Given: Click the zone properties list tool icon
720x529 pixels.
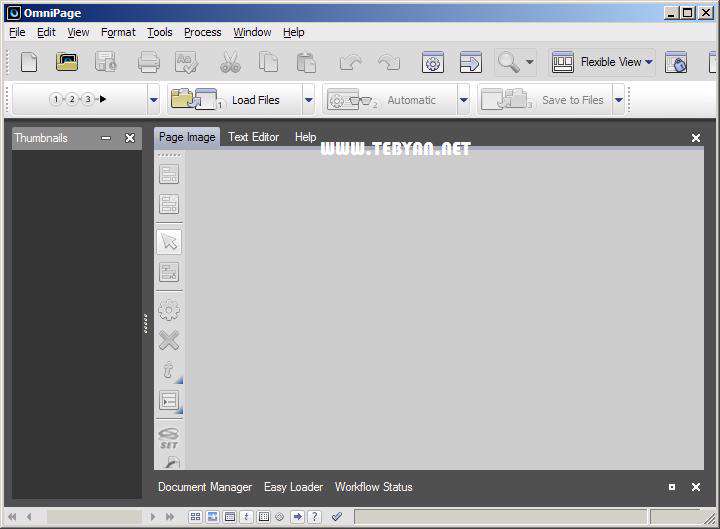Looking at the screenshot, I should click(x=169, y=401).
